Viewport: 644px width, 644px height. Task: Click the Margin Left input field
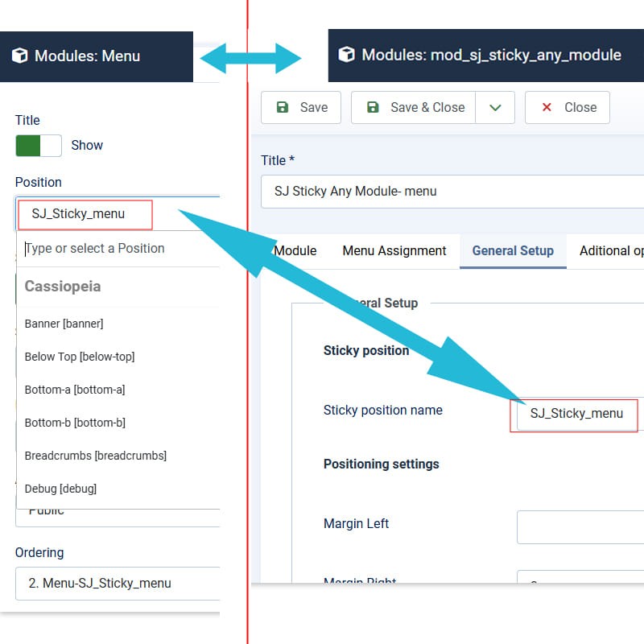pyautogui.click(x=580, y=527)
